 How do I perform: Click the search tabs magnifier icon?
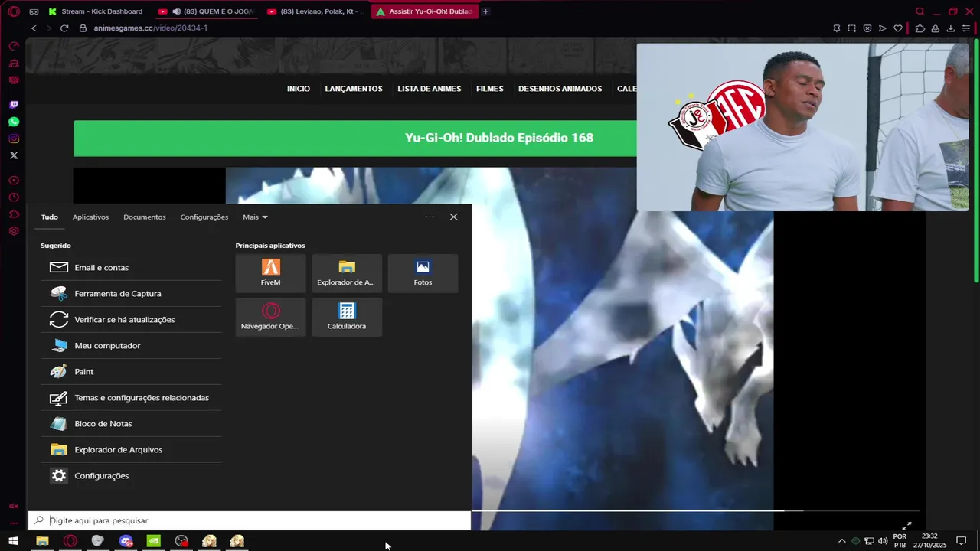pos(920,11)
